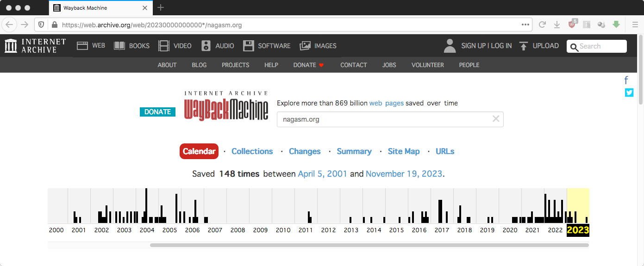Open the PEOPLE menu item
Screen dimensions: 644x266
point(469,65)
